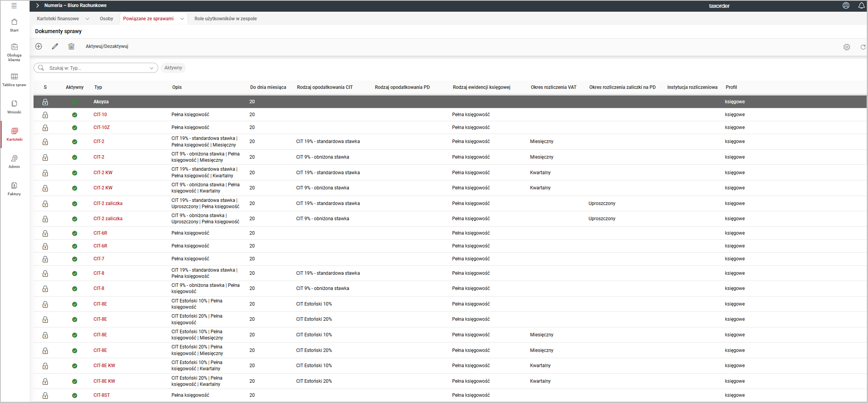Switch to the Osoby tab
868x403 pixels.
pyautogui.click(x=106, y=19)
